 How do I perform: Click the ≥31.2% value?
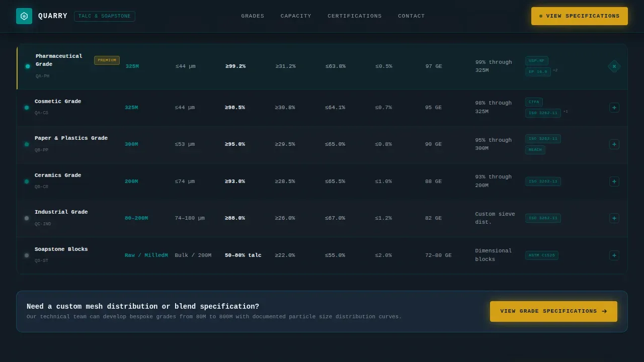(x=286, y=66)
